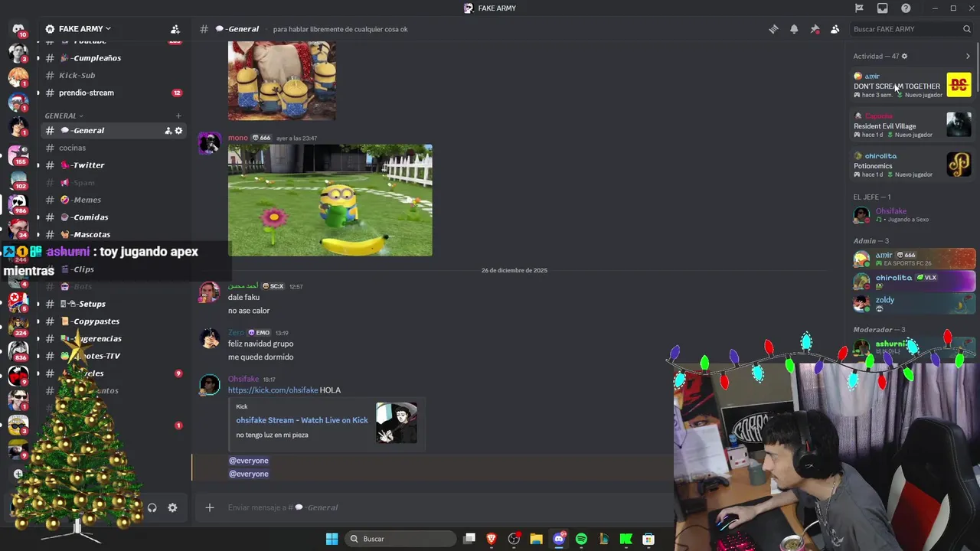This screenshot has height=551, width=980.
Task: Open server with 155 badge
Action: [x=18, y=154]
